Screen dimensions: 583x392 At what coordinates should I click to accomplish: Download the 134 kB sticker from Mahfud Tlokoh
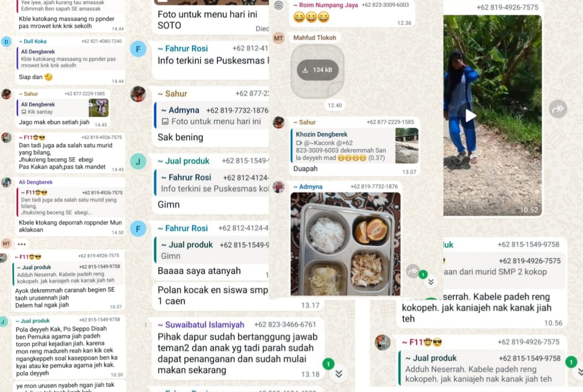coord(318,70)
